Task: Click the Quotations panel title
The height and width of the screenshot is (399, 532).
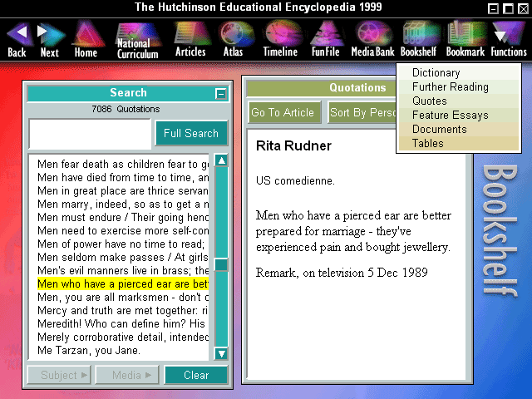Action: (357, 88)
